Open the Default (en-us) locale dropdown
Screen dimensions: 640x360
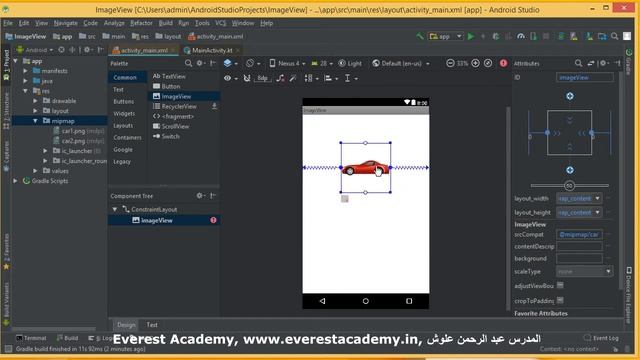point(401,63)
